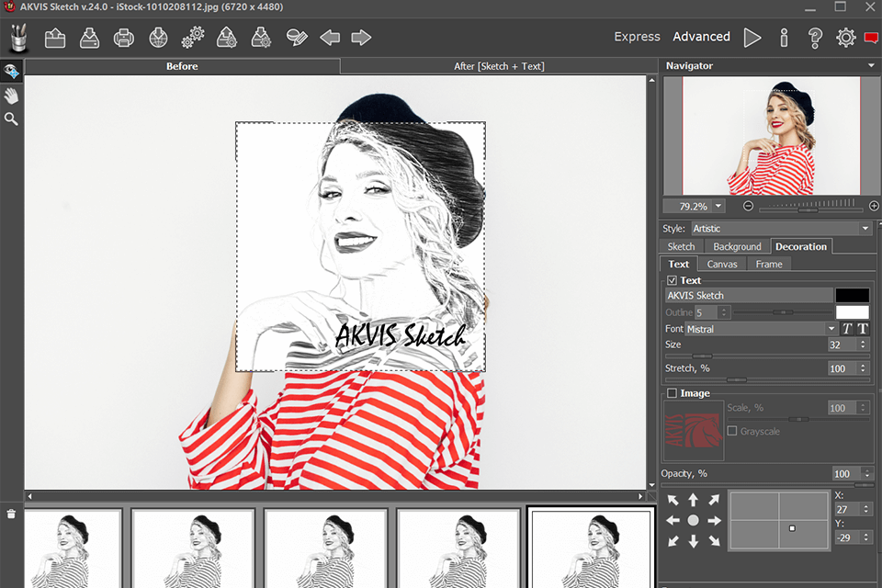The height and width of the screenshot is (588, 882).
Task: Open the Canvas sub-tab
Action: pyautogui.click(x=722, y=264)
